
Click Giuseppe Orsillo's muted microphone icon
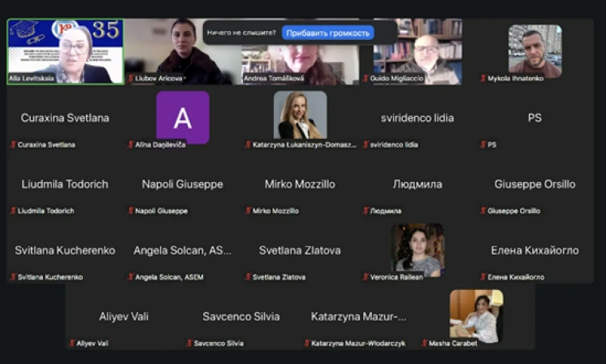click(x=483, y=210)
